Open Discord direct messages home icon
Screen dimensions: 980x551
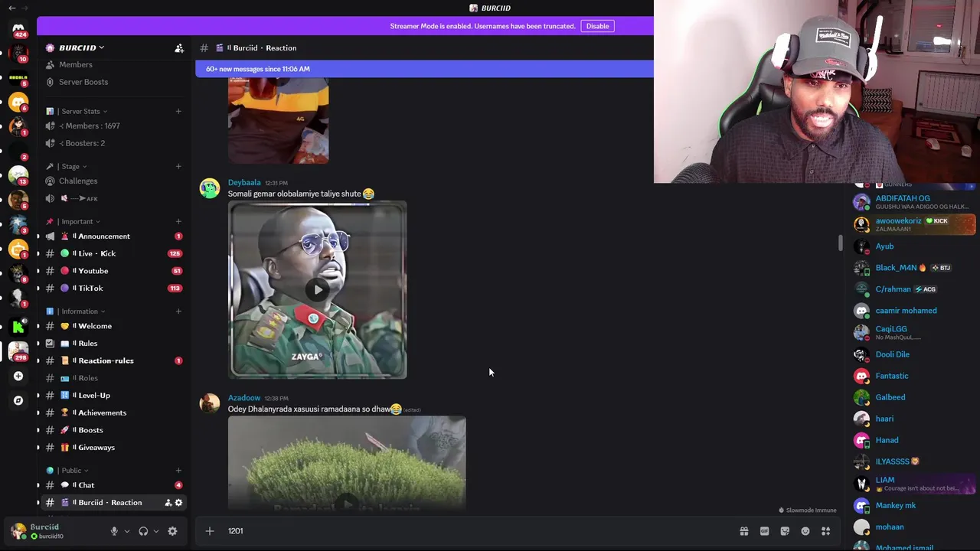pos(18,30)
